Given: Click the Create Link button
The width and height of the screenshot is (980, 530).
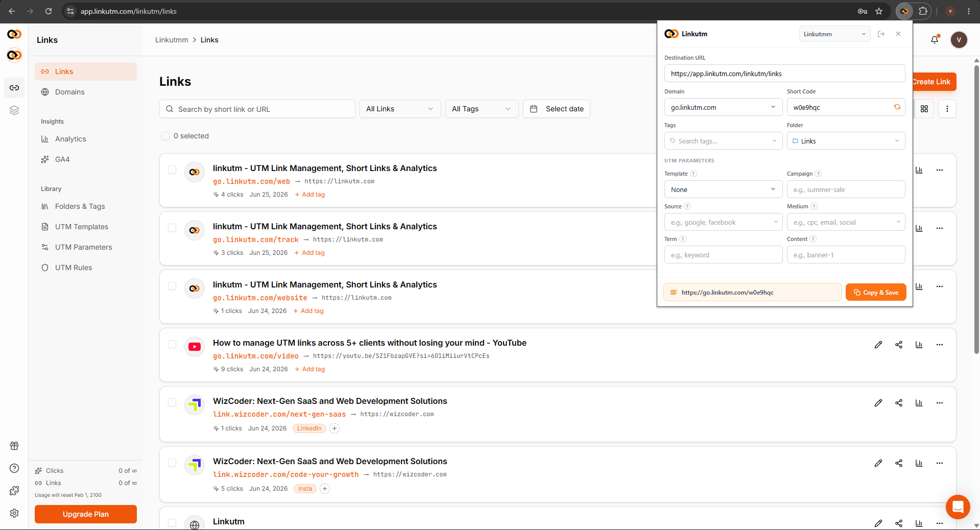Looking at the screenshot, I should 934,82.
